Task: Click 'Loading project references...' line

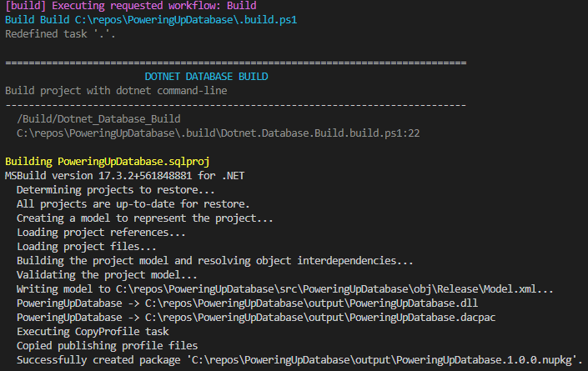Action: (x=101, y=233)
